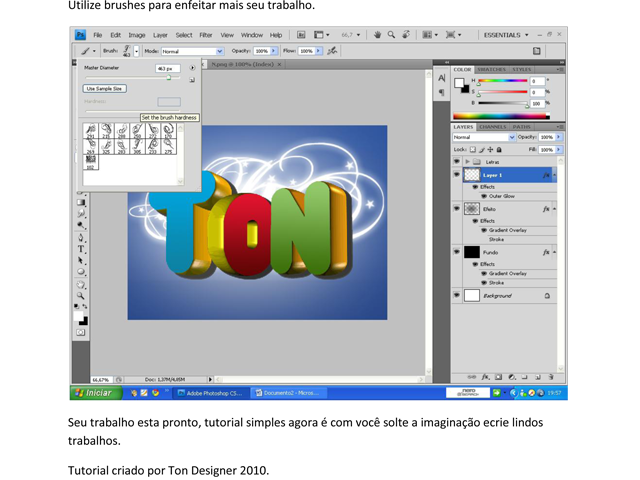
Task: Hide the Background layer eye icon
Action: (457, 296)
